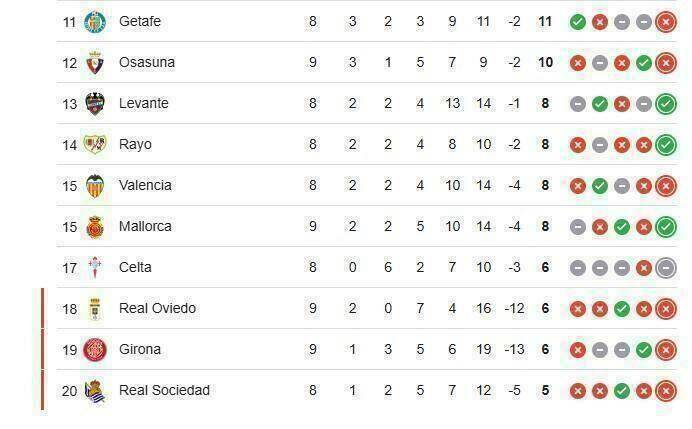
Task: Open the Valencia crest icon
Action: pos(96,185)
